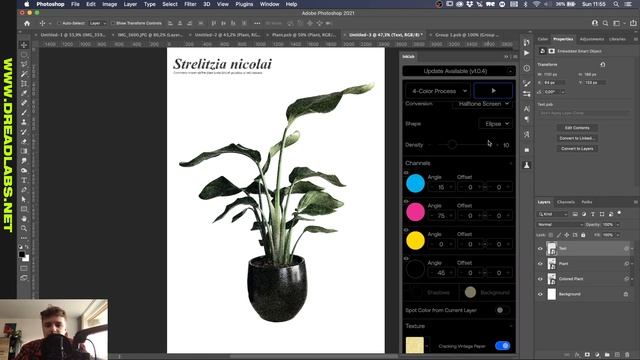Collapse the Channels section in Ink panel
Image resolution: width=640 pixels, height=360 pixels.
click(511, 163)
